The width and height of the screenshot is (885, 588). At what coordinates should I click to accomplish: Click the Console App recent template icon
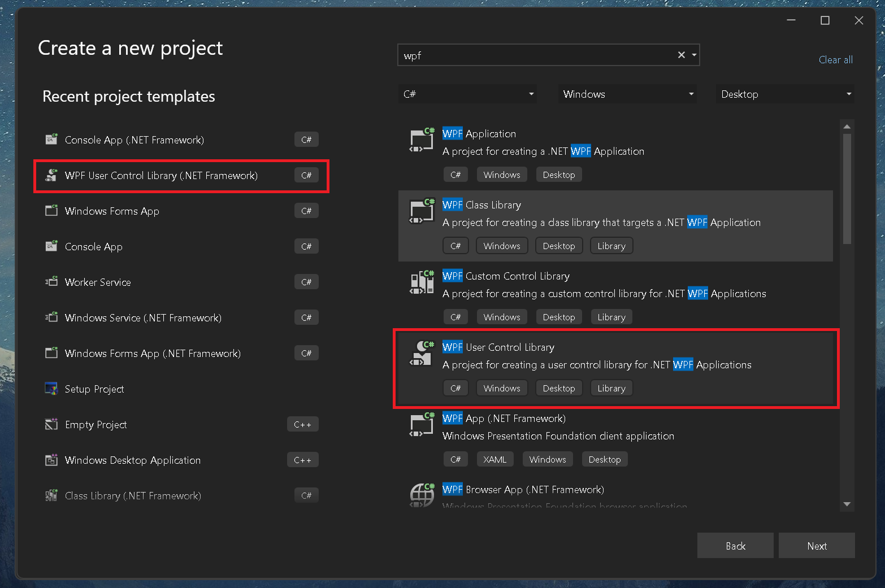[51, 246]
